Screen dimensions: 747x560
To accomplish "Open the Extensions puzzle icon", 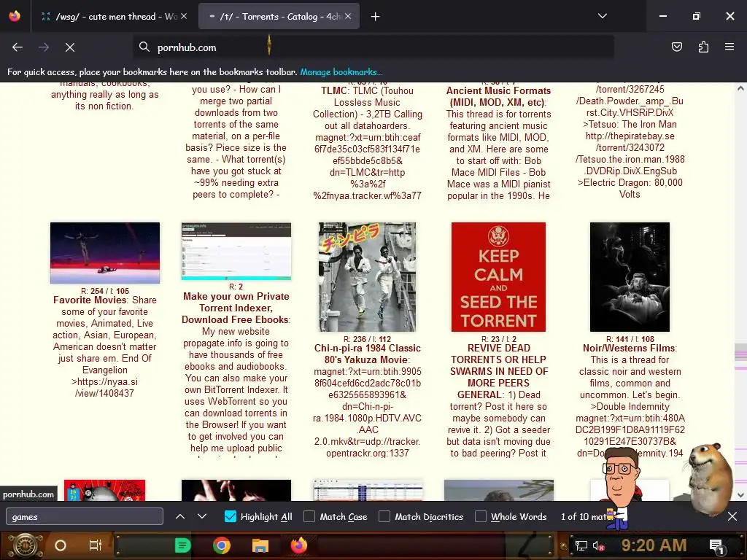I will [x=703, y=47].
